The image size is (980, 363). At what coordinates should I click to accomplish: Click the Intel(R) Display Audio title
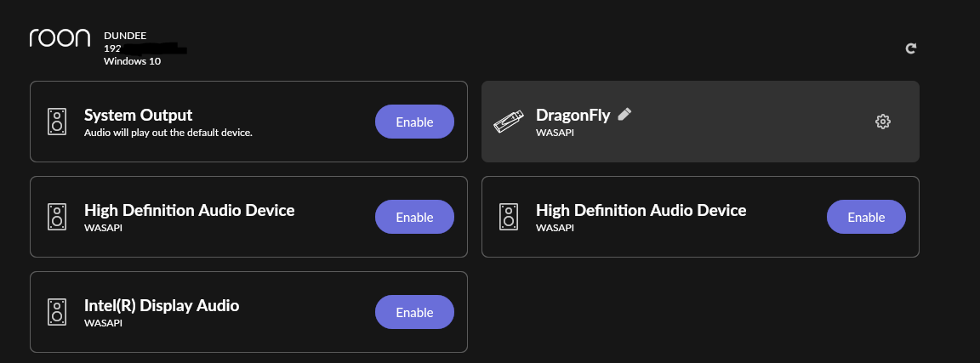(162, 305)
